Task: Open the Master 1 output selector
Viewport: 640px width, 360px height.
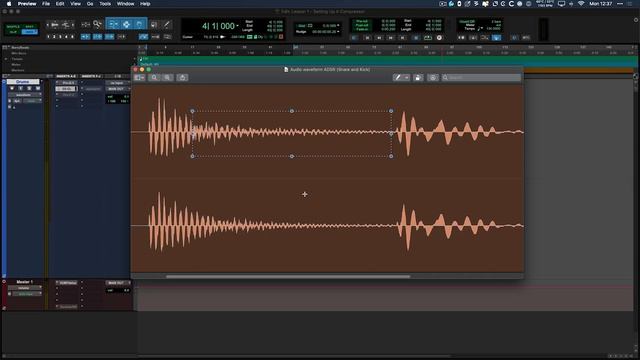Action: click(x=118, y=283)
